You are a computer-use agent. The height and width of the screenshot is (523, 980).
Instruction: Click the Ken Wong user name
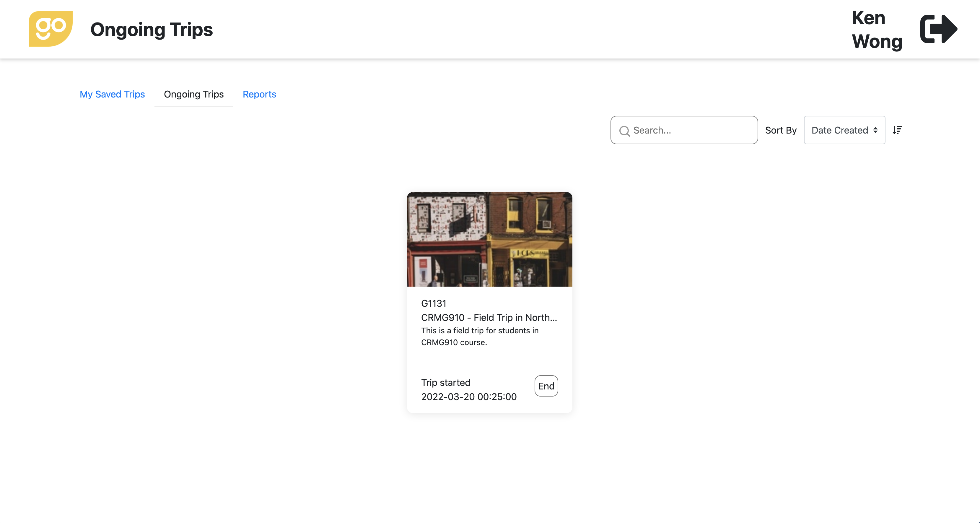[877, 30]
